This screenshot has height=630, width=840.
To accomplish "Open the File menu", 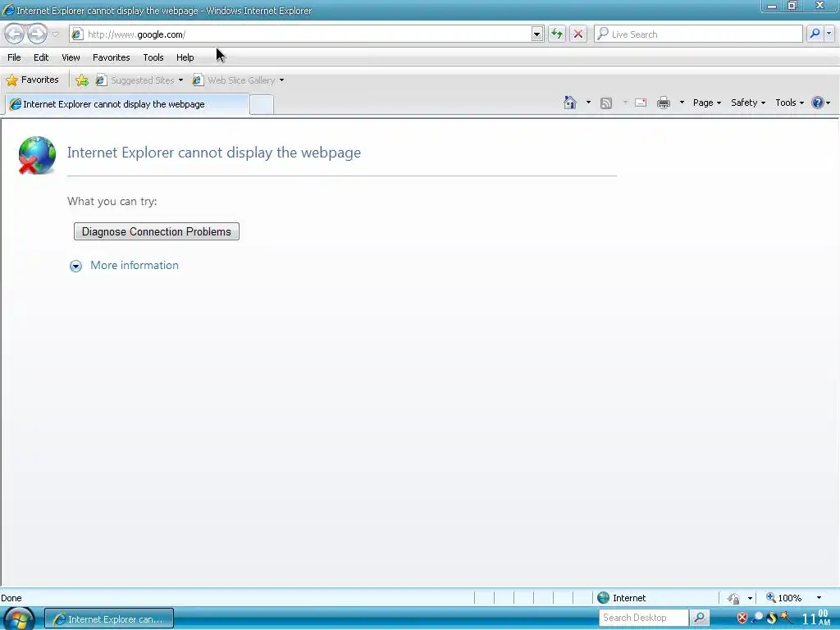I will click(14, 57).
